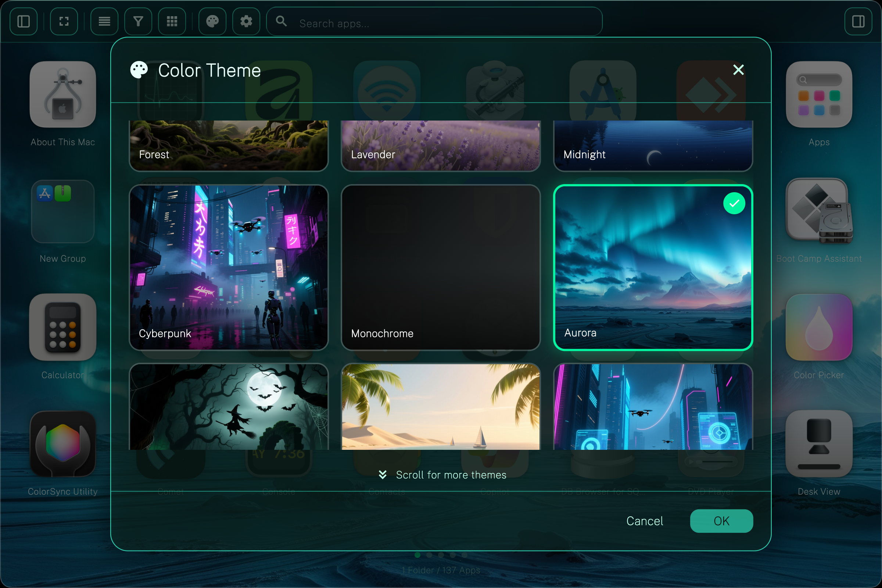Select the Cyberpunk theme

click(x=228, y=267)
